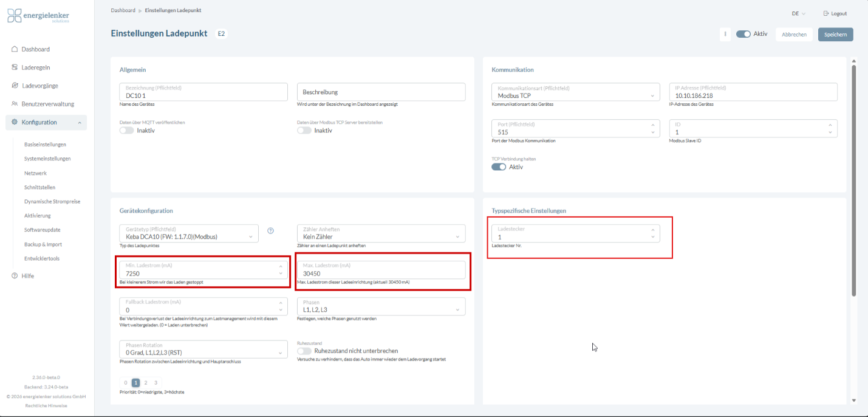This screenshot has width=868, height=417.
Task: Select priority 1
Action: pos(136,383)
